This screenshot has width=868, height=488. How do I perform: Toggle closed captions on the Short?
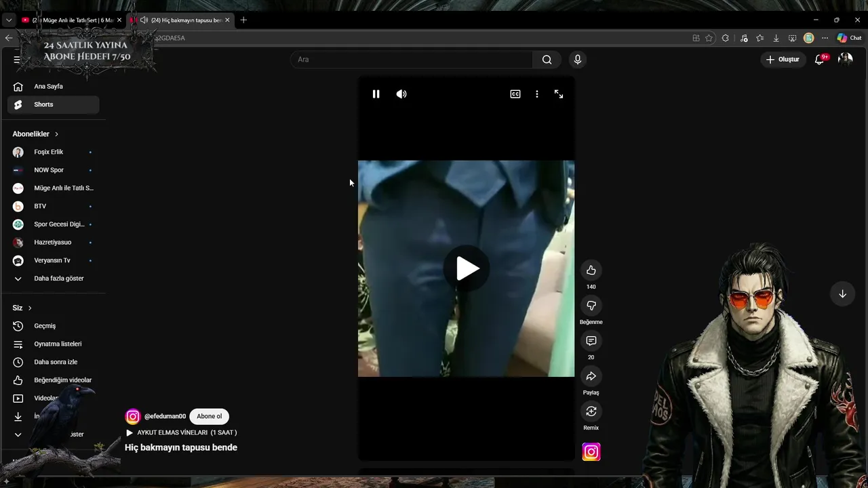515,94
